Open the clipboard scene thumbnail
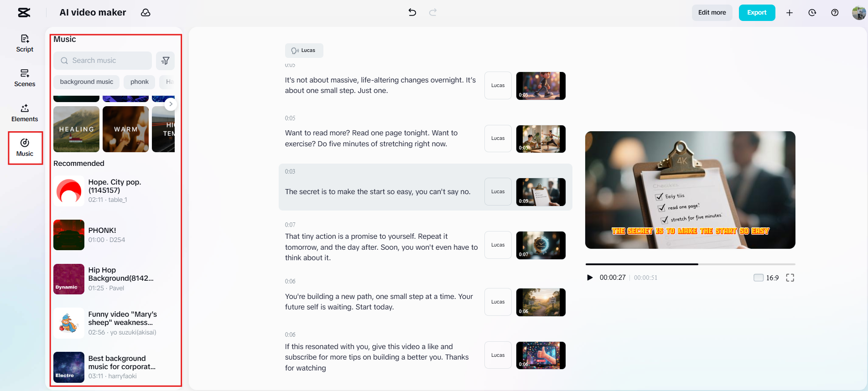The height and width of the screenshot is (391, 868). [541, 192]
